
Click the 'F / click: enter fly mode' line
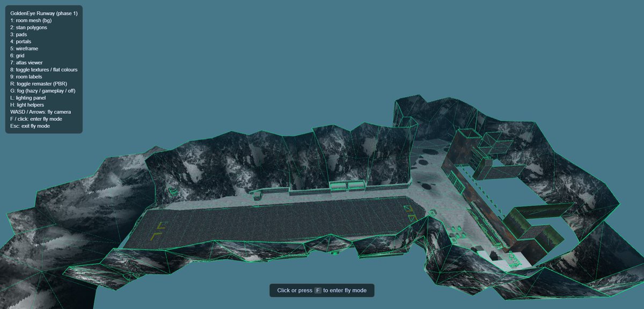pyautogui.click(x=36, y=119)
